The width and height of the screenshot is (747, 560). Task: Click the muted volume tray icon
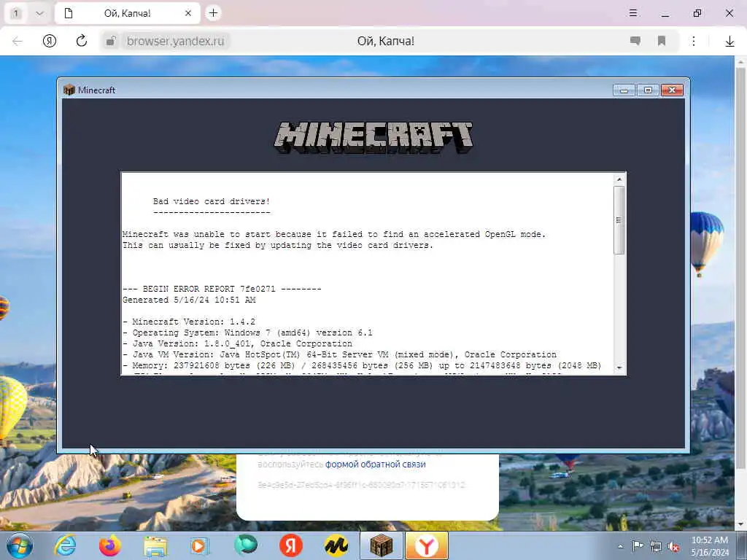click(x=673, y=547)
